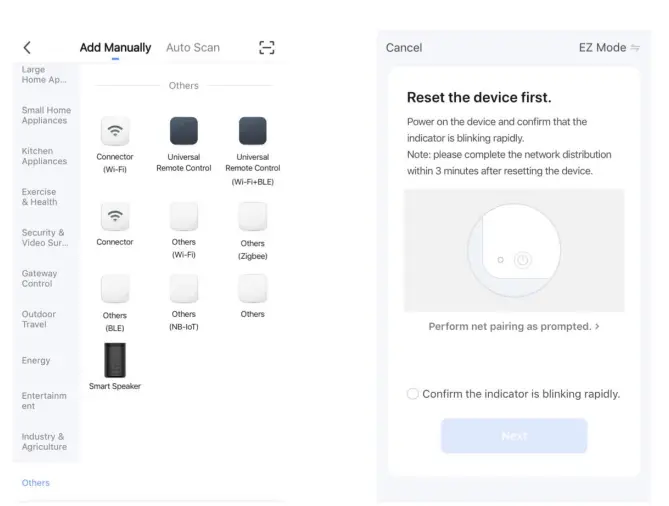Tap Cancel to exit pairing

point(404,48)
